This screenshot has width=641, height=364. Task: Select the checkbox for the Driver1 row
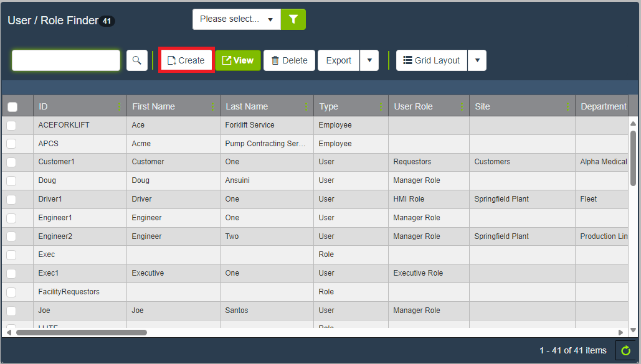click(11, 200)
